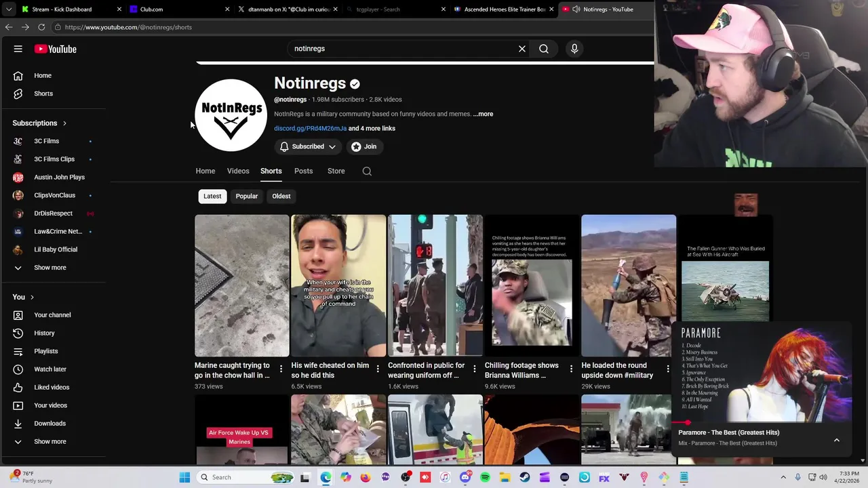The width and height of the screenshot is (868, 488).
Task: Search within the Notinregs channel
Action: [x=367, y=171]
